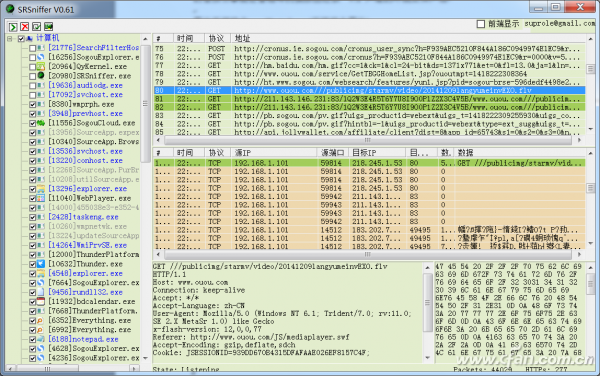Select request 83 pb.sogou.com row
The width and height of the screenshot is (600, 376).
click(x=369, y=116)
